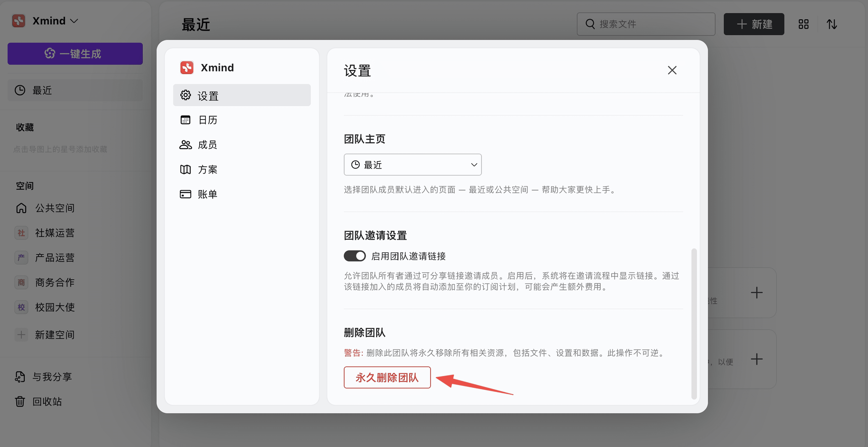Expand the Xmind team switcher chevron
This screenshot has width=868, height=447.
point(74,21)
